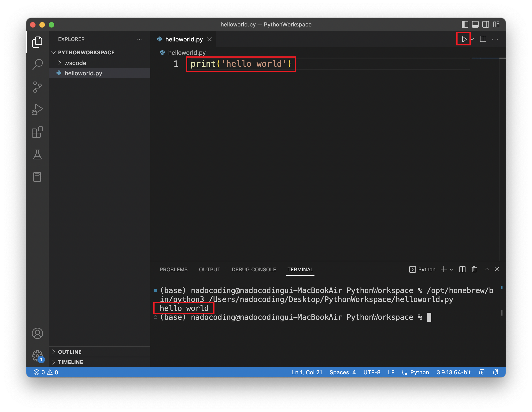Open the Extensions view
This screenshot has height=412, width=532.
37,132
